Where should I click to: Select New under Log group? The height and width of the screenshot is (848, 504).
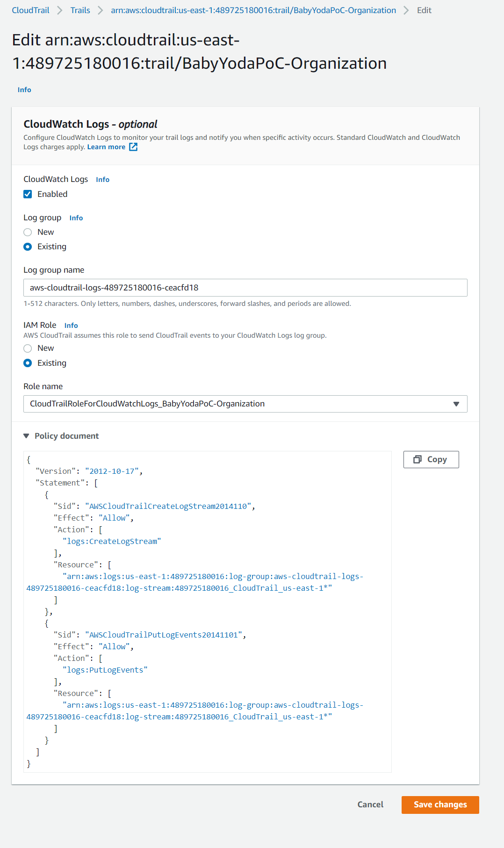pyautogui.click(x=28, y=232)
